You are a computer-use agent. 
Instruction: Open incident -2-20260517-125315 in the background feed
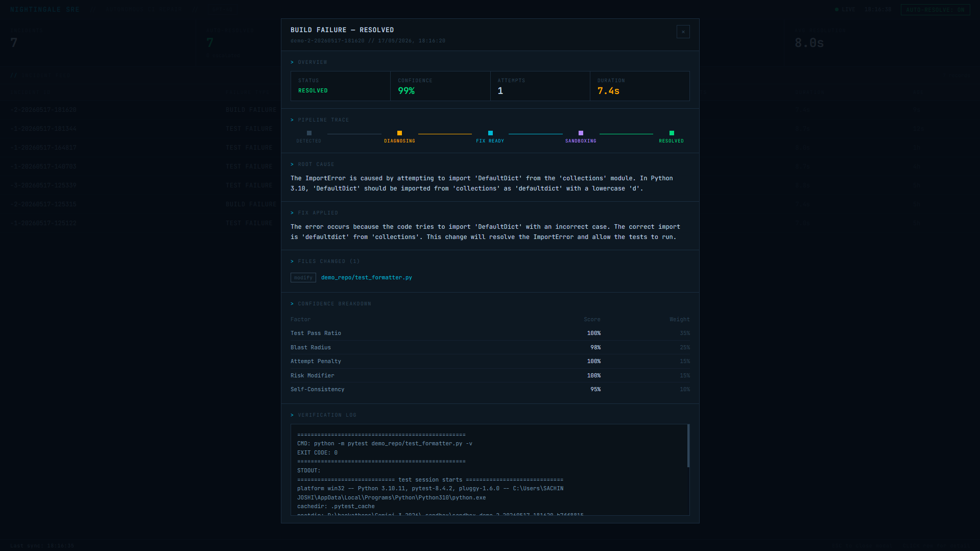click(x=43, y=204)
